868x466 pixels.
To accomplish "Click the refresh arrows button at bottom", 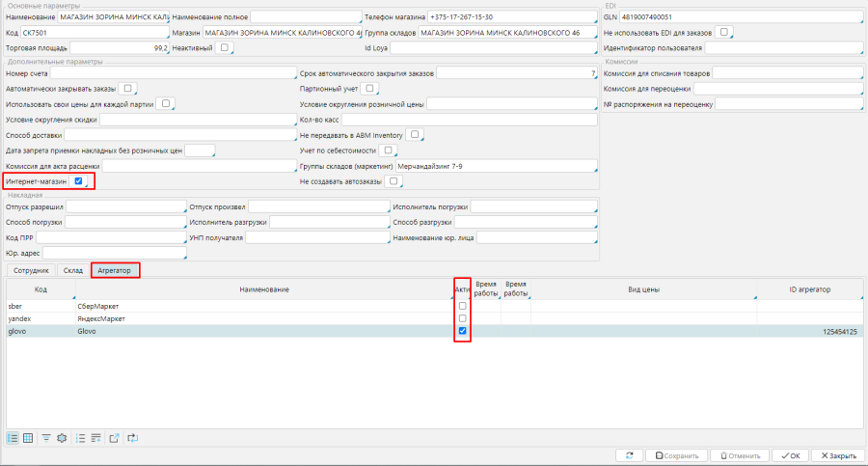I will 629,456.
